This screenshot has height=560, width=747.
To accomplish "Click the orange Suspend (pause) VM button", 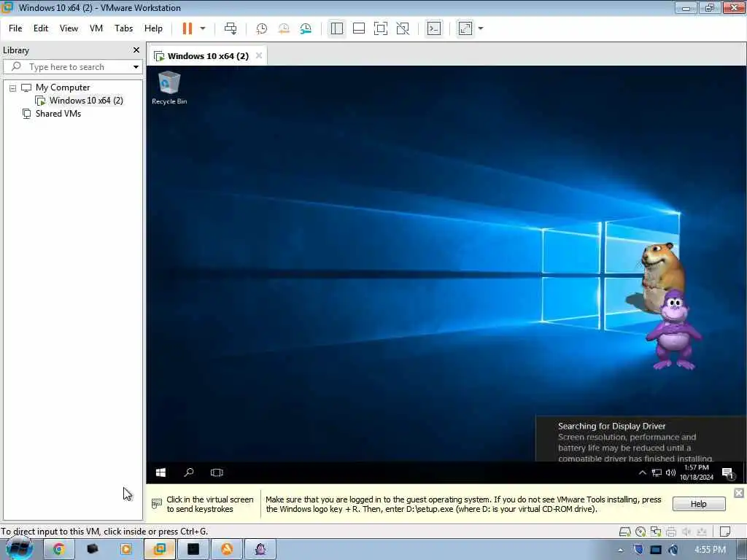I will tap(187, 28).
